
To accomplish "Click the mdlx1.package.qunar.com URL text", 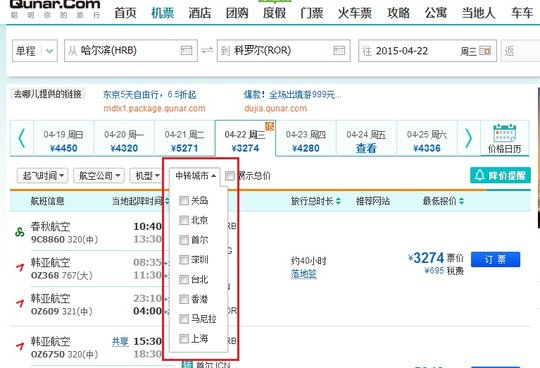I will pyautogui.click(x=154, y=108).
